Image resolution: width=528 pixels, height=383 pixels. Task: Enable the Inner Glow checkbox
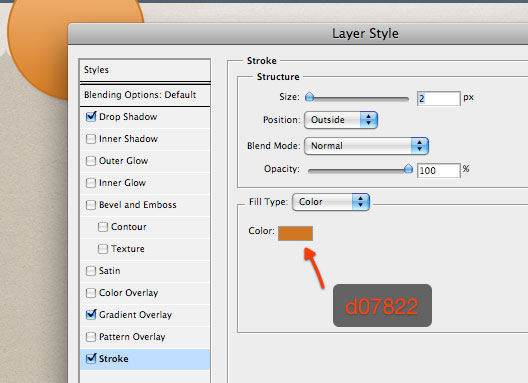pos(91,183)
